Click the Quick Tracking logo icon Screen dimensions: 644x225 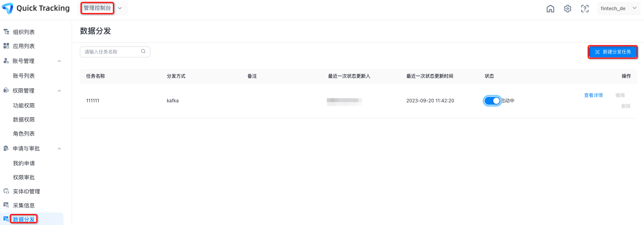pyautogui.click(x=7, y=8)
